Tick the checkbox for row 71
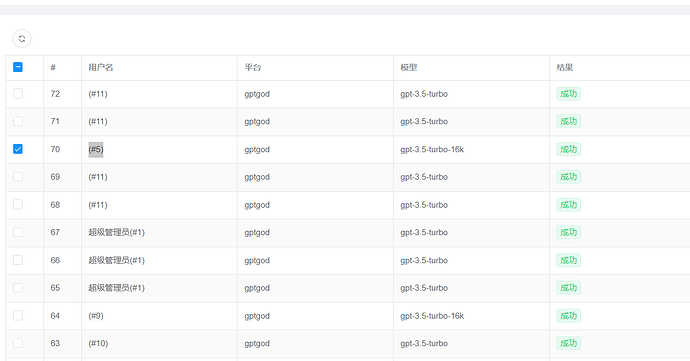690x361 pixels. (18, 121)
